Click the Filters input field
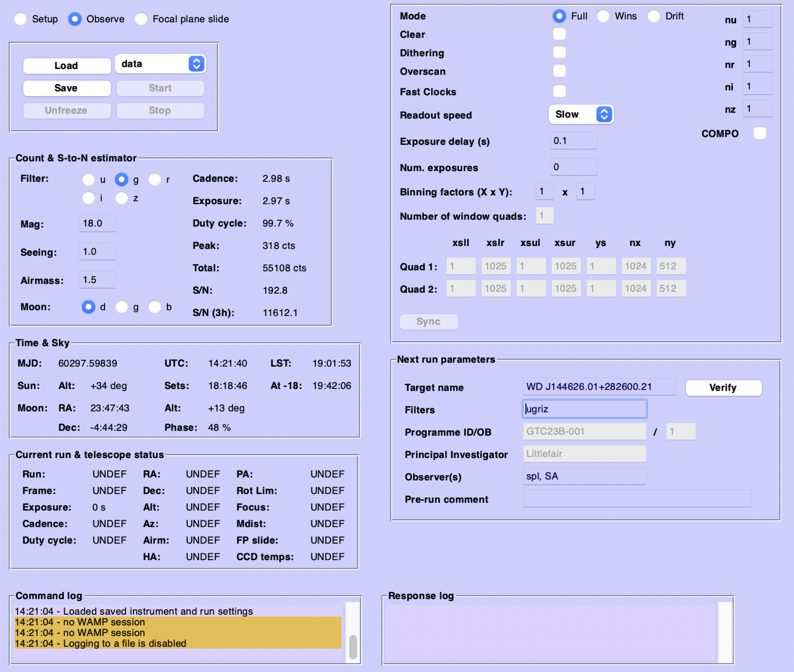 584,409
